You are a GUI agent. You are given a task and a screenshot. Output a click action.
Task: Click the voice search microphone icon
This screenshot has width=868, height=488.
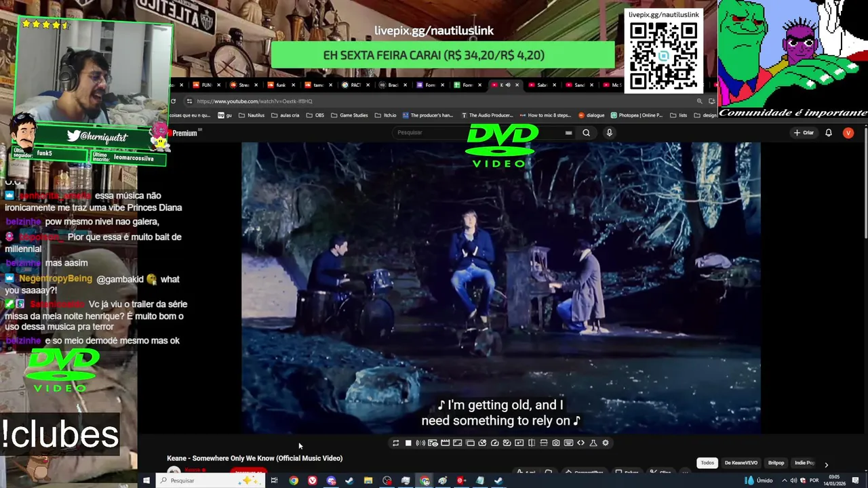click(x=609, y=133)
